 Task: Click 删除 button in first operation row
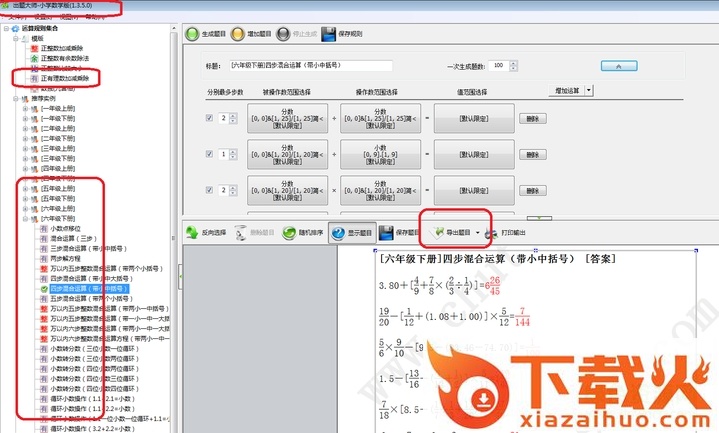533,118
